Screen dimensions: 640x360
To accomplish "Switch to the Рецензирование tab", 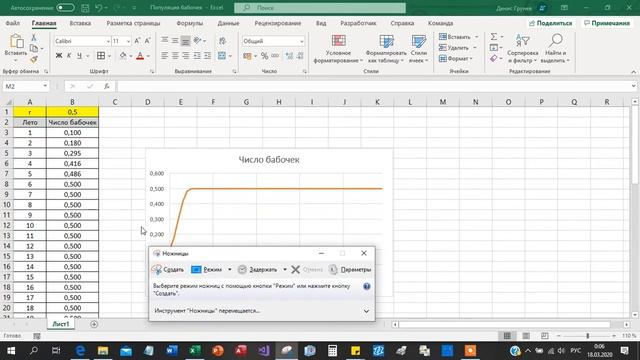I will (278, 23).
